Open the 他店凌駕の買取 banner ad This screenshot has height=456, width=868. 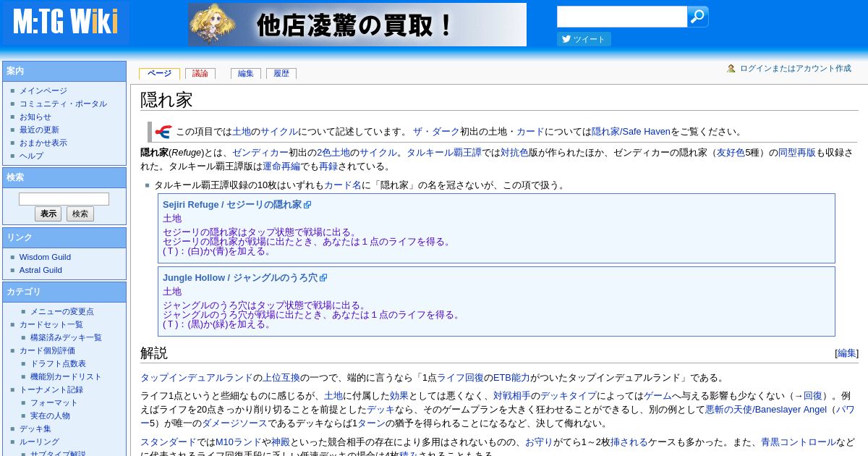(357, 25)
